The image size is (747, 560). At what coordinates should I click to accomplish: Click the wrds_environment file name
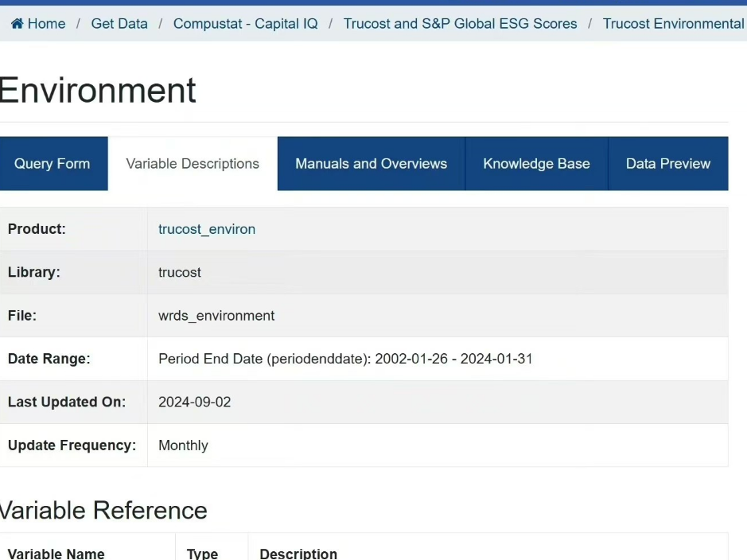pyautogui.click(x=216, y=316)
